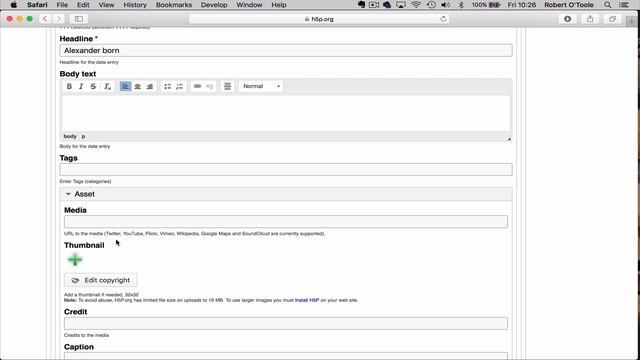Toggle bold formatting in Body text
640x360 pixels.
(x=69, y=86)
